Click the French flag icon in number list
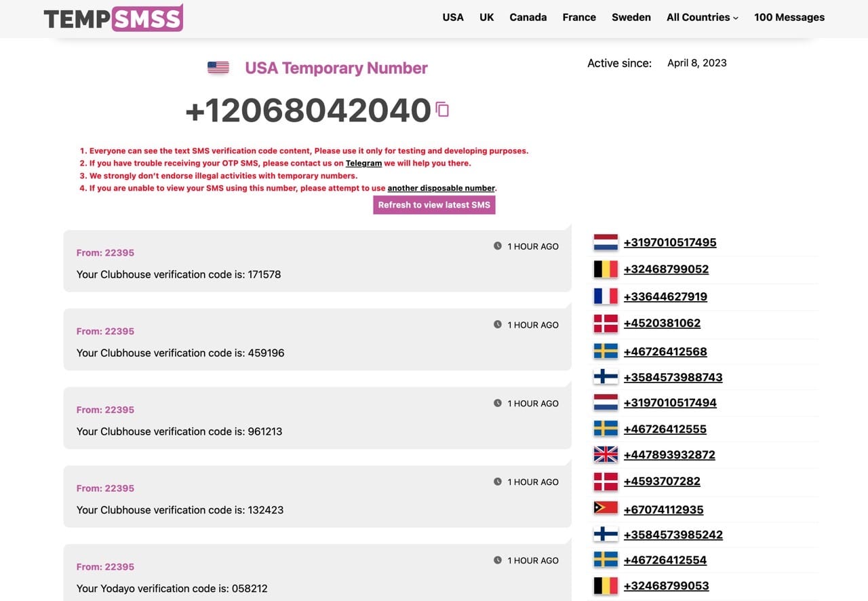 click(606, 296)
